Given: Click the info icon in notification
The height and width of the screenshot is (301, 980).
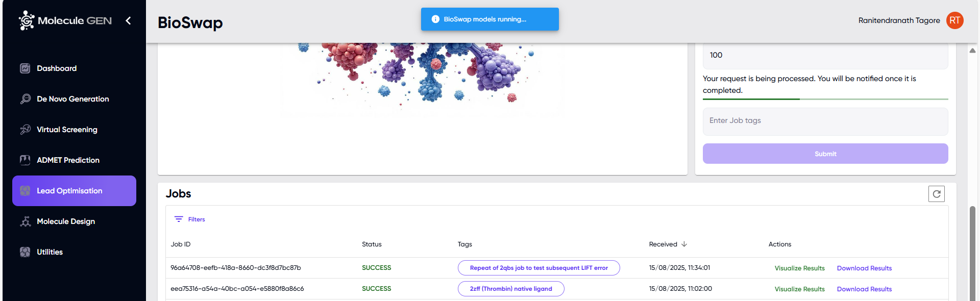Looking at the screenshot, I should point(435,19).
